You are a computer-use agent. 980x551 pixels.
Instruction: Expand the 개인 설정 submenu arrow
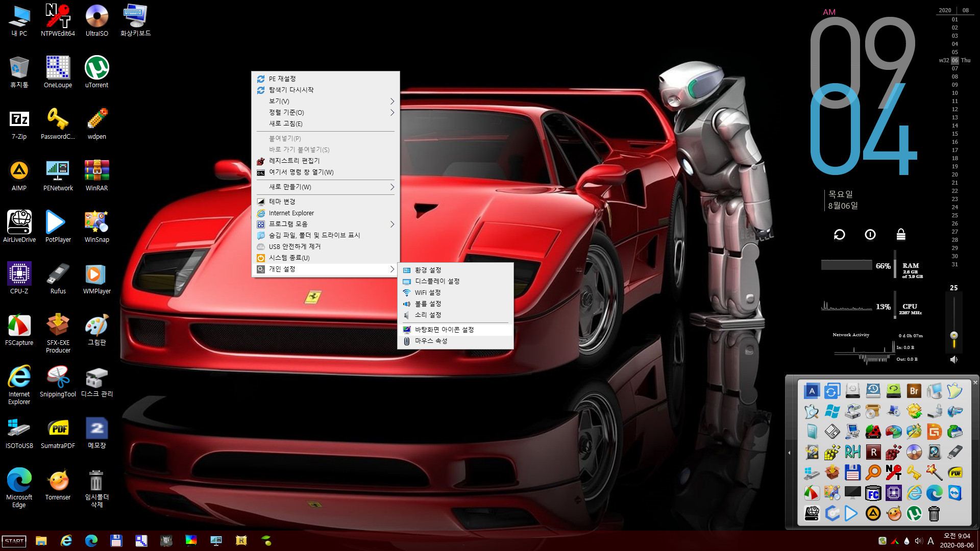(x=392, y=269)
